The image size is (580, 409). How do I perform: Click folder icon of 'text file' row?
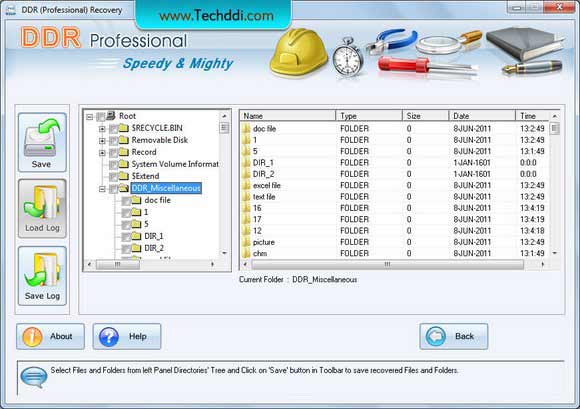246,197
